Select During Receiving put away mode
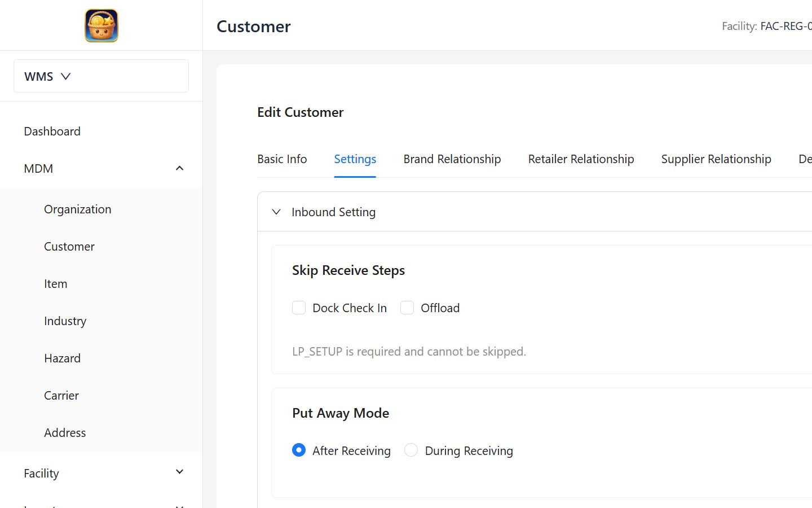 click(411, 450)
